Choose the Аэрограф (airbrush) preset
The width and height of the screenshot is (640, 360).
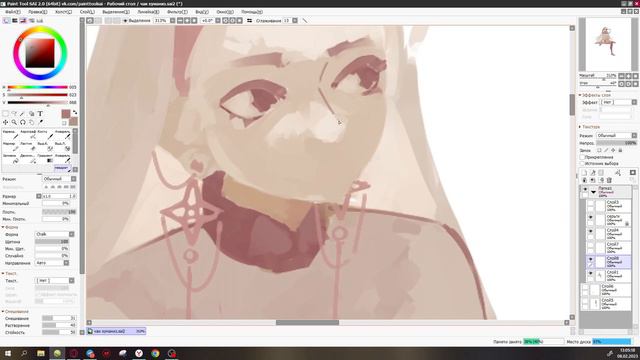click(27, 135)
